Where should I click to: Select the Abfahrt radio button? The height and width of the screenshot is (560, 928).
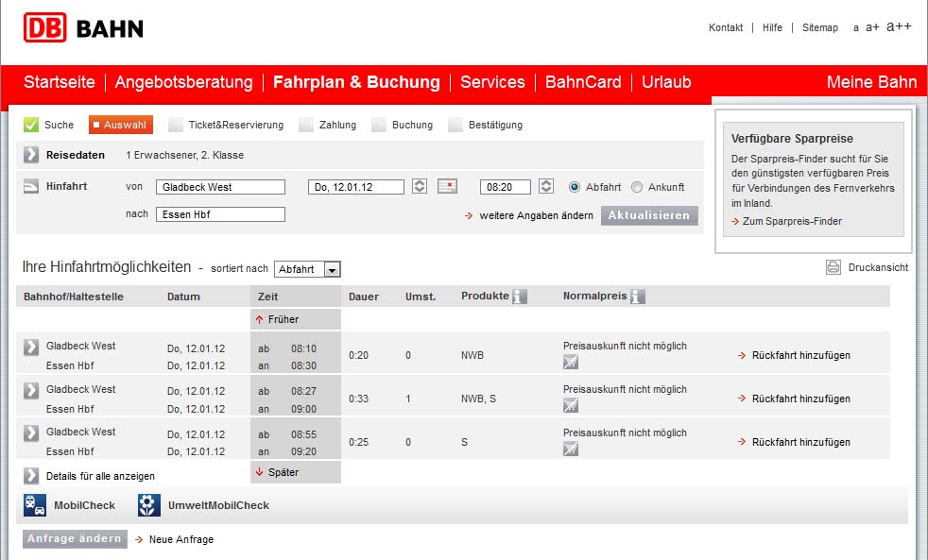click(x=574, y=187)
